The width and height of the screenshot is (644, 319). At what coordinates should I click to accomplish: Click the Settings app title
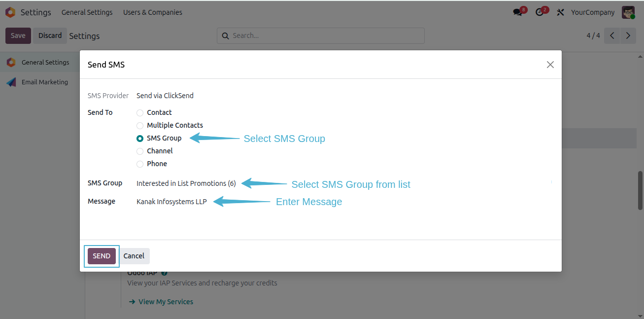pos(36,12)
